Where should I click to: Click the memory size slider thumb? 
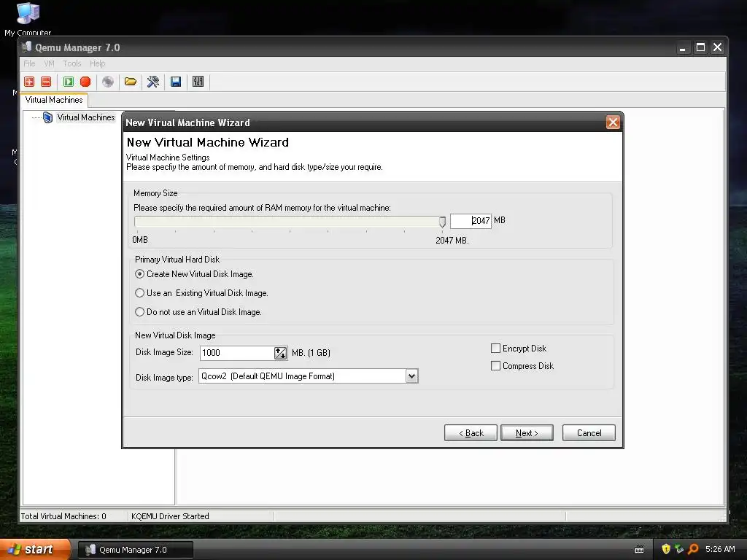click(x=442, y=222)
